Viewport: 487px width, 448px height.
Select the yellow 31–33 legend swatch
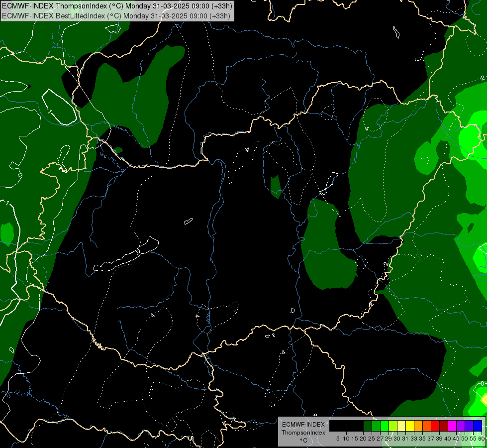click(410, 426)
